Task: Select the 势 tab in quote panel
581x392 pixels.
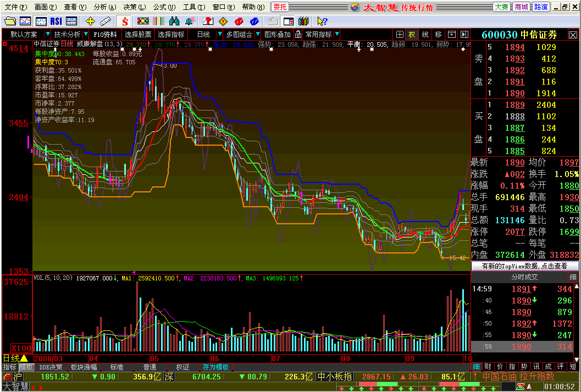Action: click(x=524, y=367)
